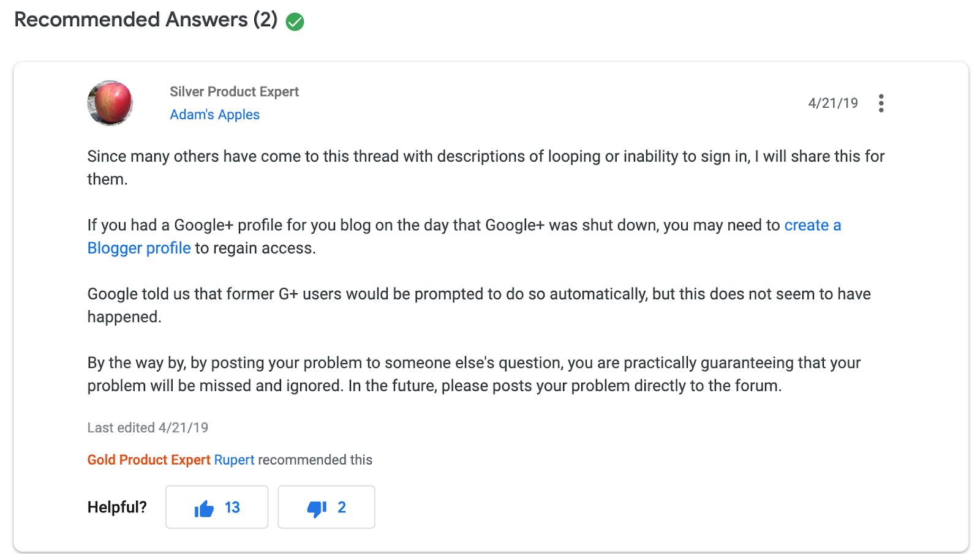Screen dimensions: 980x554
Task: Click the "recommended this" text
Action: [315, 460]
